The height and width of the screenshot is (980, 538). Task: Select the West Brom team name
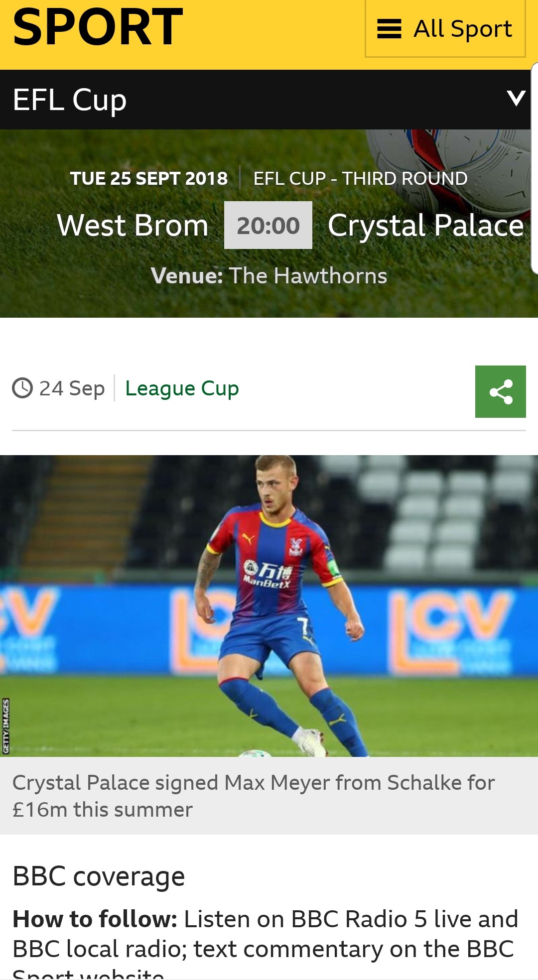tap(133, 225)
